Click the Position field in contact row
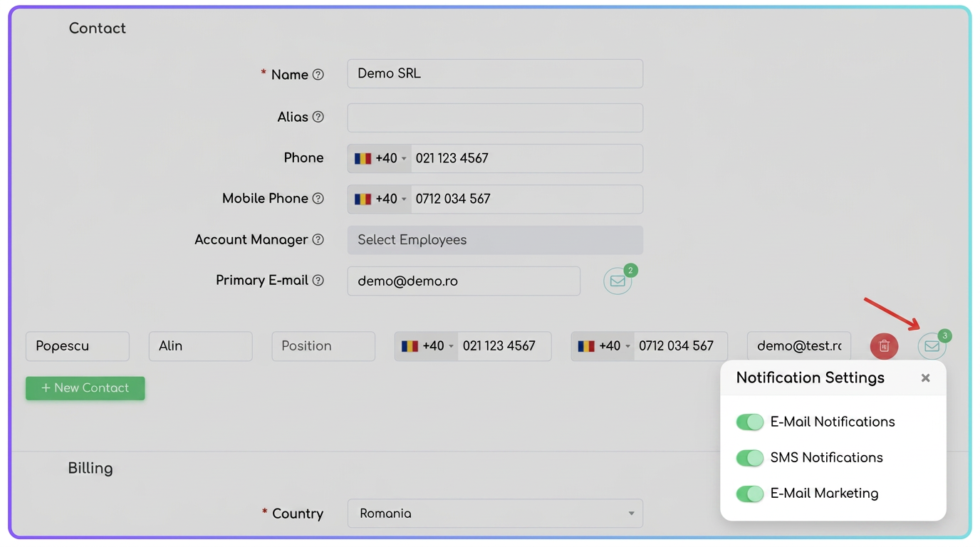This screenshot has height=547, width=980. [x=323, y=346]
